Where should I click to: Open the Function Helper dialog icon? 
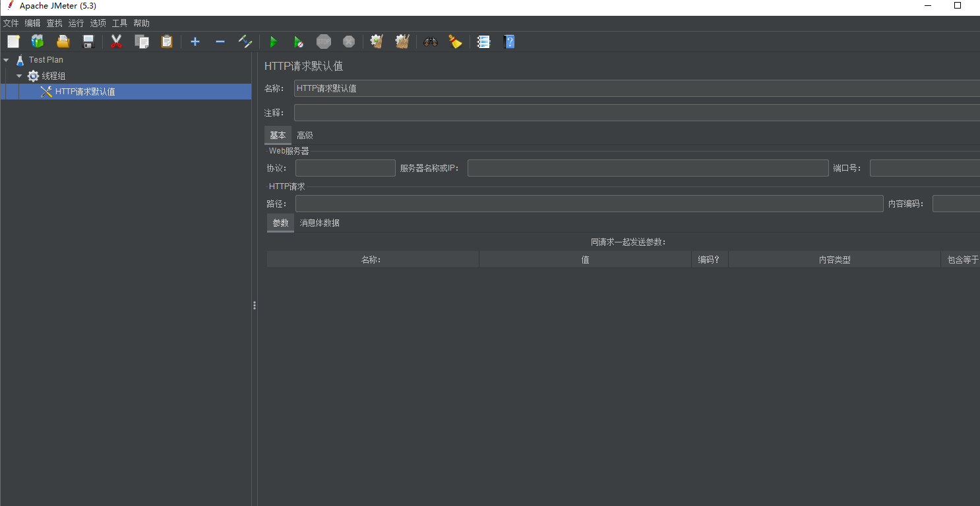click(x=483, y=42)
